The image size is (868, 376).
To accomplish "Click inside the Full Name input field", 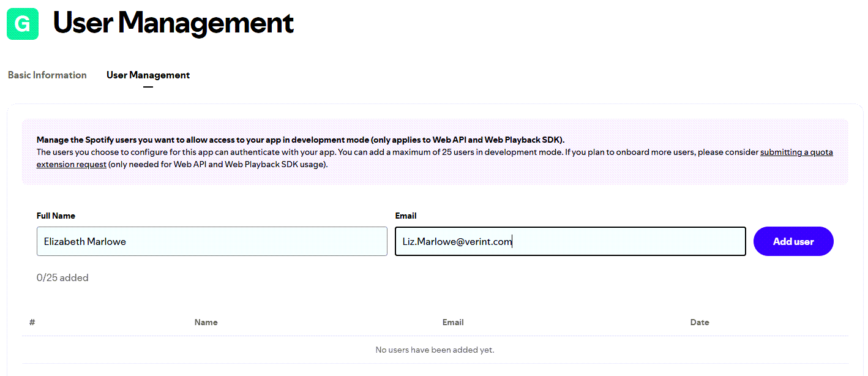I will pyautogui.click(x=211, y=241).
